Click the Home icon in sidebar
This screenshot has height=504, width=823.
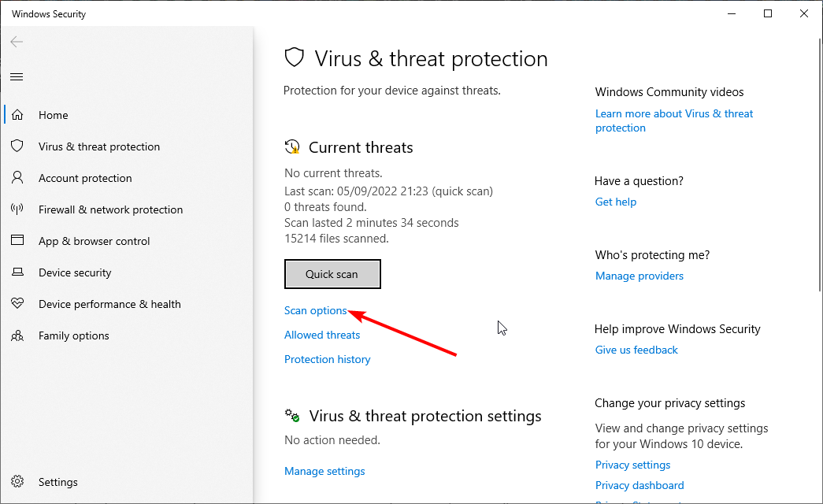[17, 115]
